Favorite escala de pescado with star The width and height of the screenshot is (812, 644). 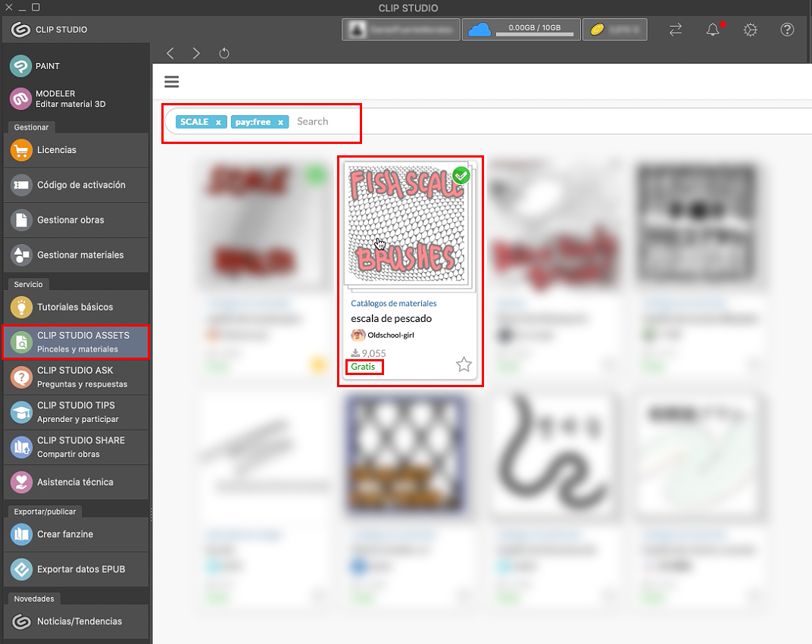pos(464,364)
